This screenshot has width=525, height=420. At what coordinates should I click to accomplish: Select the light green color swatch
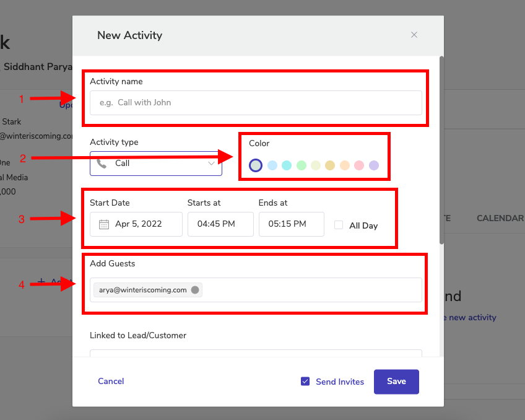302,165
